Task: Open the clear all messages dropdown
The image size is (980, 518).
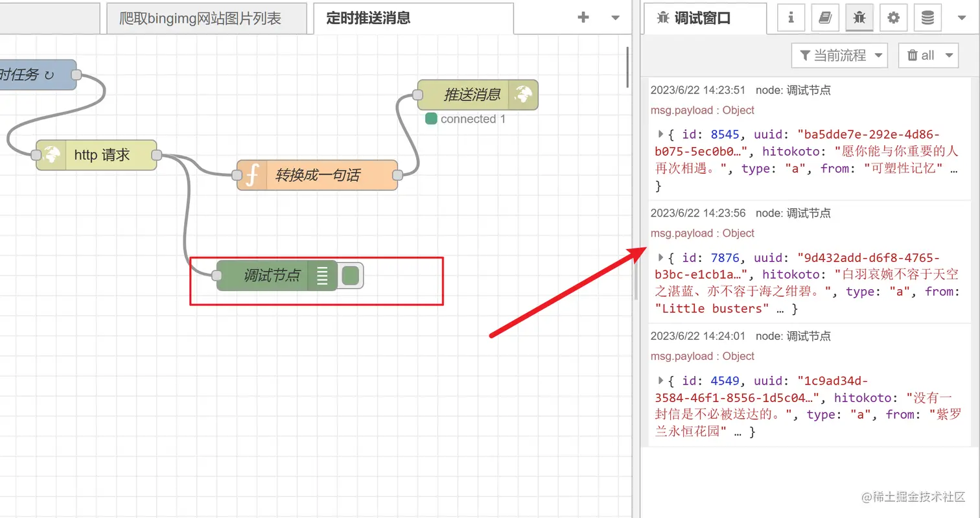Action: point(928,55)
